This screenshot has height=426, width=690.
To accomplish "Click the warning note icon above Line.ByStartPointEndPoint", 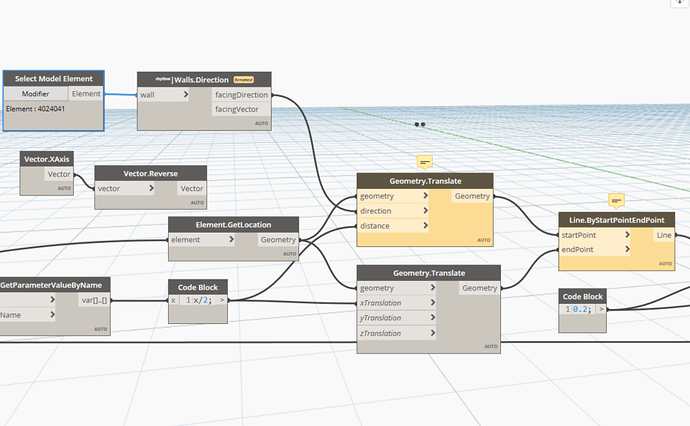I will click(616, 201).
